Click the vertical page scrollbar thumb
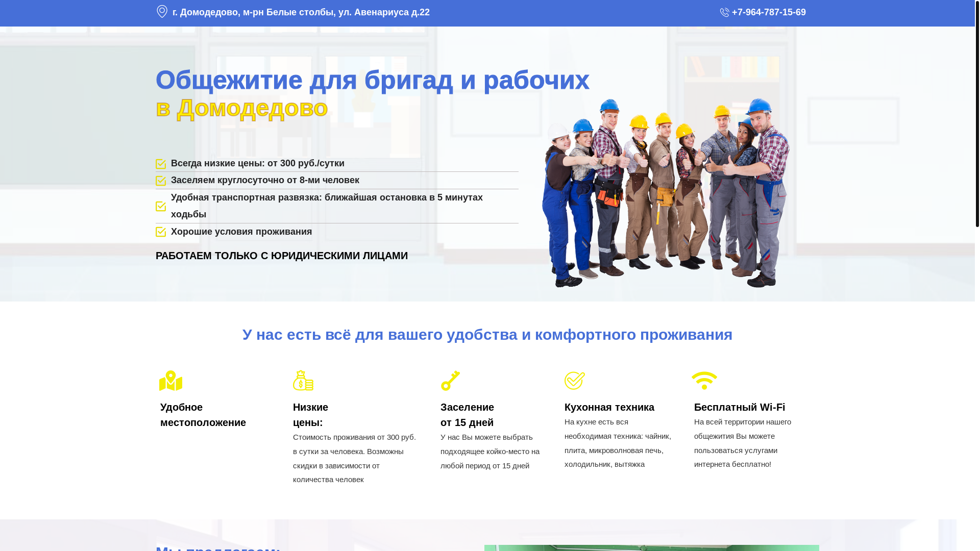Viewport: 980px width, 551px height. 977,113
